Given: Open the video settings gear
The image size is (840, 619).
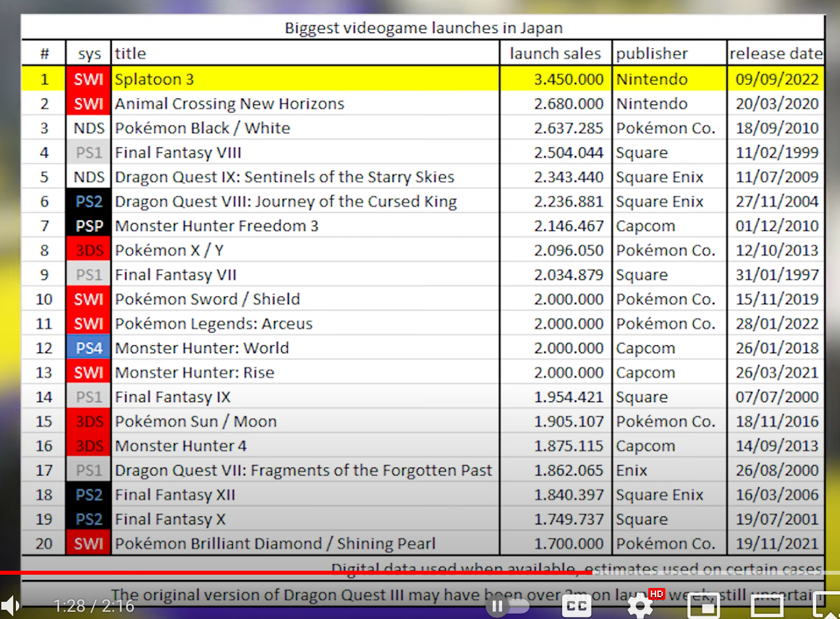Looking at the screenshot, I should [640, 606].
